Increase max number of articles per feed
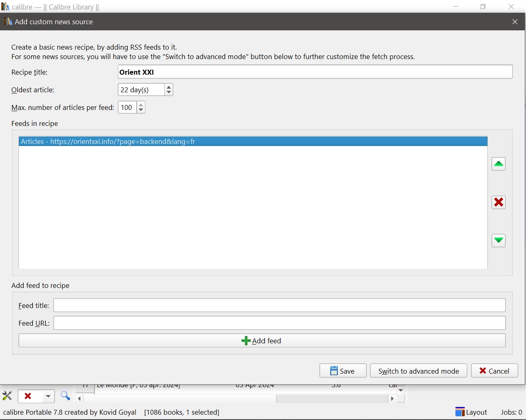 click(141, 105)
